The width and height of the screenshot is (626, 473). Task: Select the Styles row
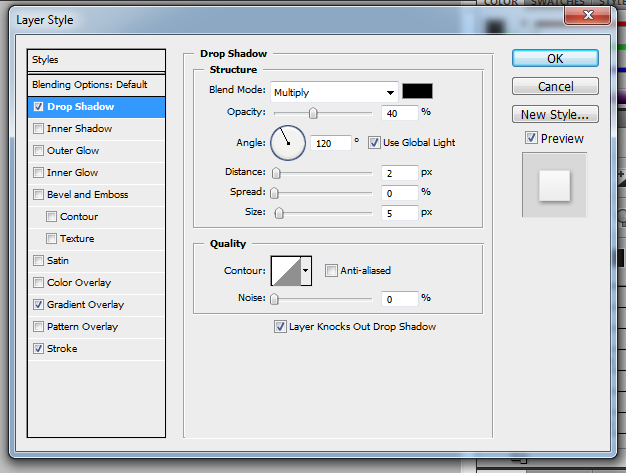[x=96, y=60]
